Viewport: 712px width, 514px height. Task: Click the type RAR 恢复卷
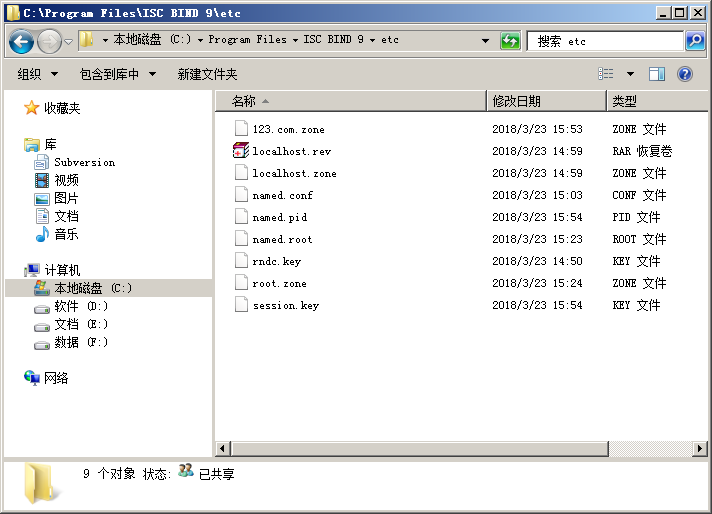click(642, 151)
